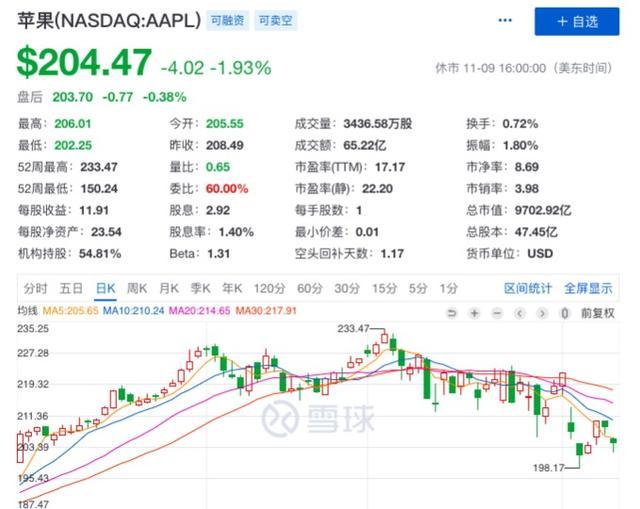Shift chart left with the left chevron icon
Viewport: 640px width, 509px height.
(x=520, y=313)
